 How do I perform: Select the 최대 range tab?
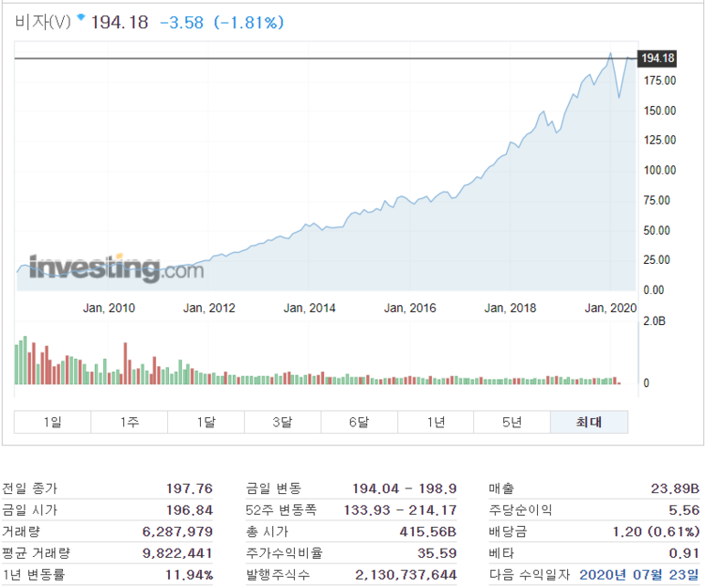pos(589,422)
